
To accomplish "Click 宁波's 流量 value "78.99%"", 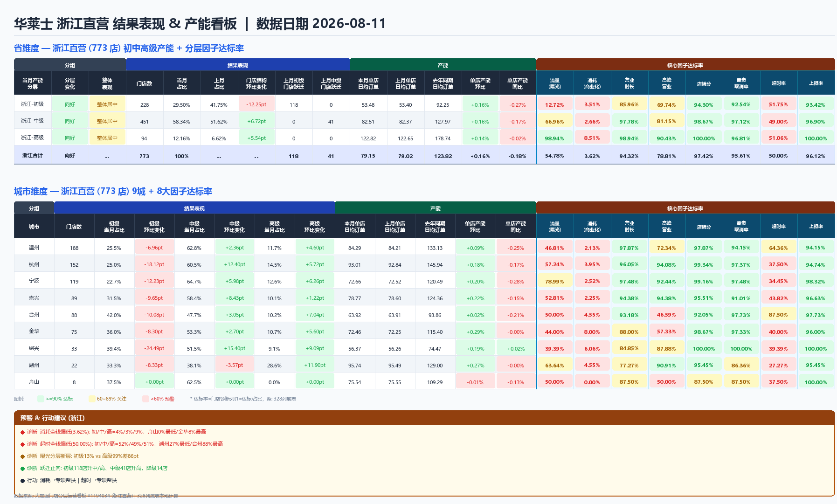I will pos(554,281).
